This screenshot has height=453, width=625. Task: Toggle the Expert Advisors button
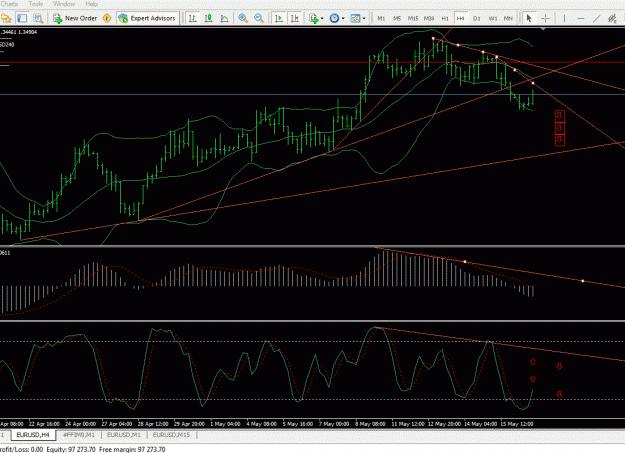tap(147, 18)
